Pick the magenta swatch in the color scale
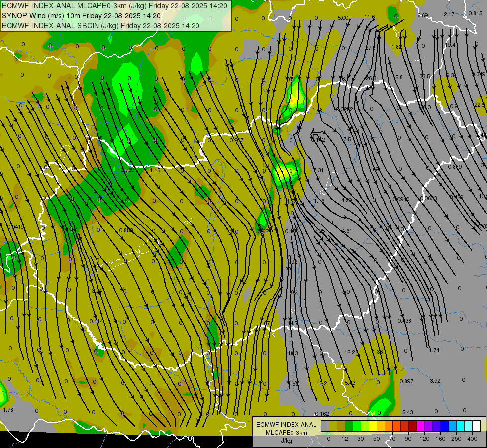 420,426
